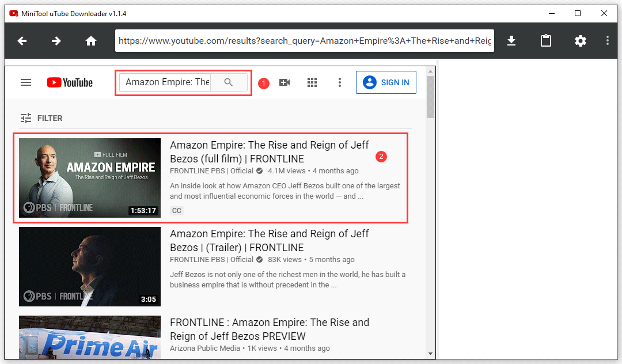Click inside the YouTube search box
Viewport: 622px width, 364px height.
point(167,82)
